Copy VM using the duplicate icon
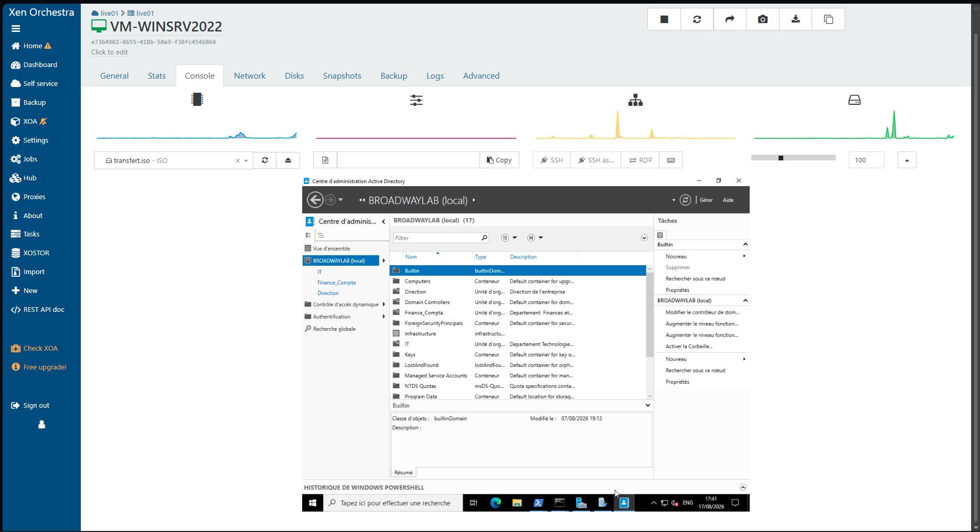This screenshot has width=980, height=532. tap(828, 19)
